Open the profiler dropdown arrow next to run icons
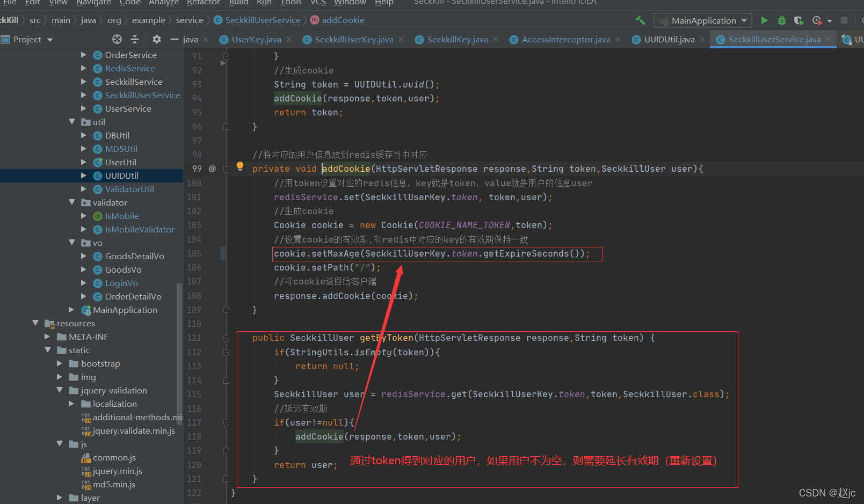 (830, 21)
